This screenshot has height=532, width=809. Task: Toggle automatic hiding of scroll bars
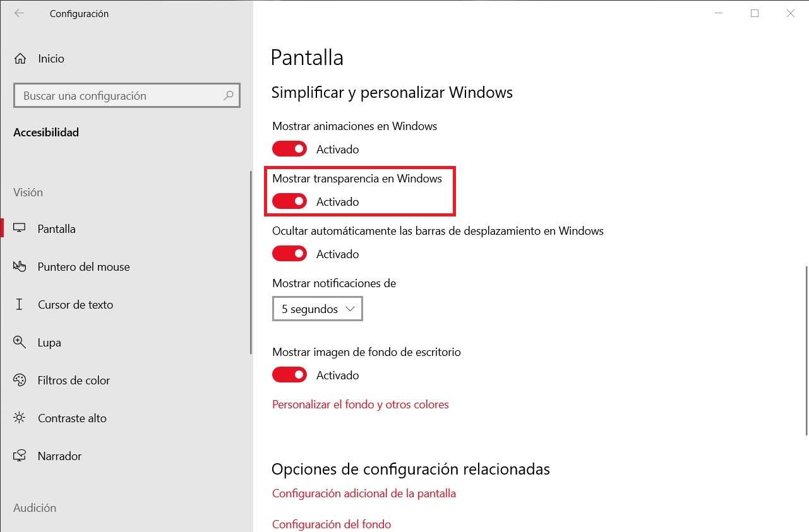point(289,254)
